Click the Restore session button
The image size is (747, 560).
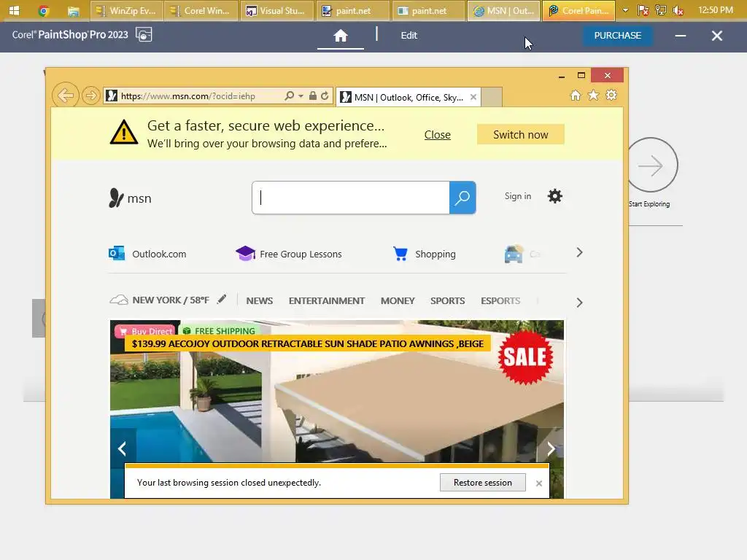point(483,483)
